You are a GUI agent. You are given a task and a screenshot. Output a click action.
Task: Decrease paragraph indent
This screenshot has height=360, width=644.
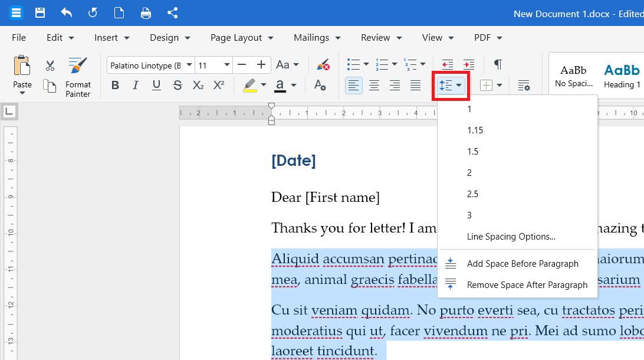447,64
